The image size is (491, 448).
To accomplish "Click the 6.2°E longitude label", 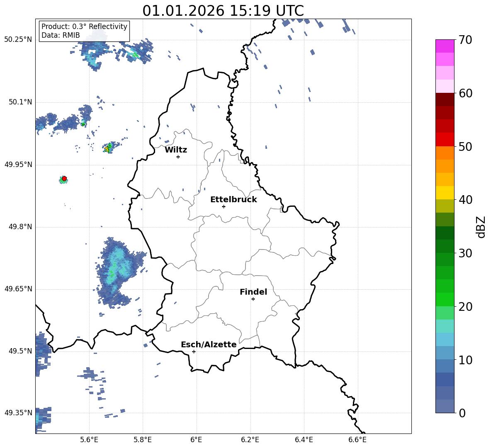I will pos(250,440).
